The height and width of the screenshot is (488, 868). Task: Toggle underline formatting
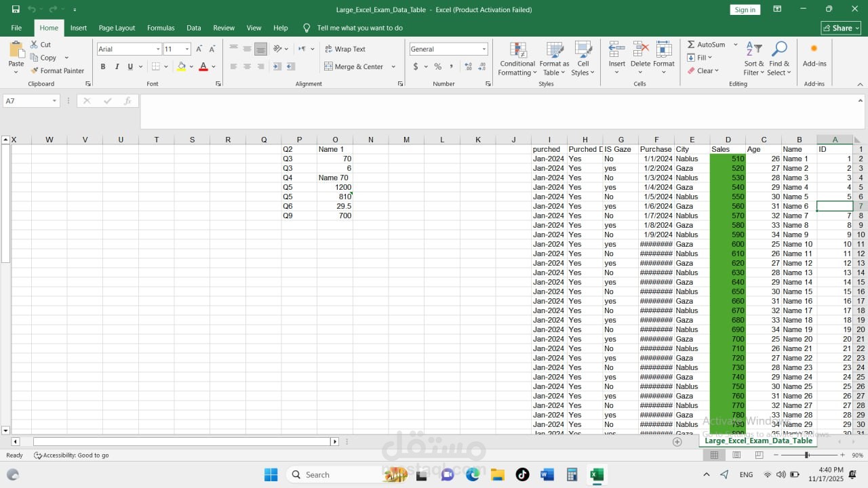pyautogui.click(x=129, y=66)
